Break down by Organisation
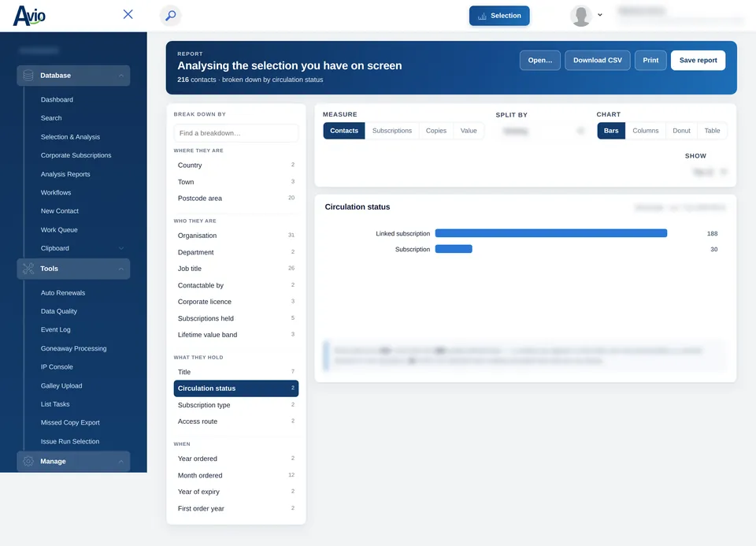 235,236
